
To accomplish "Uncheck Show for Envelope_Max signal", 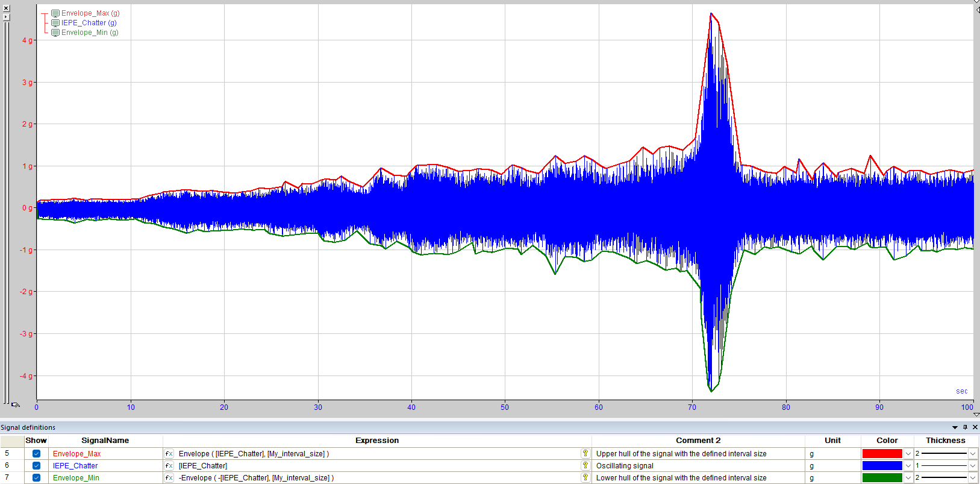I will point(36,454).
